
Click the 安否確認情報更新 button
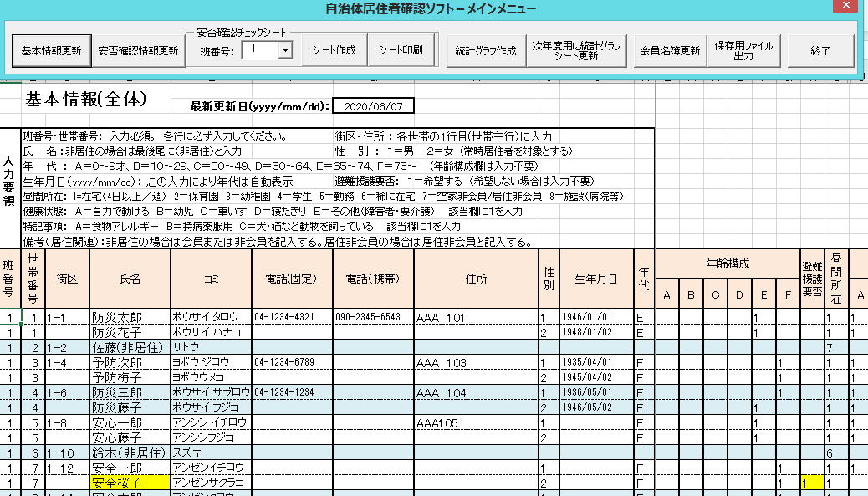coord(138,50)
